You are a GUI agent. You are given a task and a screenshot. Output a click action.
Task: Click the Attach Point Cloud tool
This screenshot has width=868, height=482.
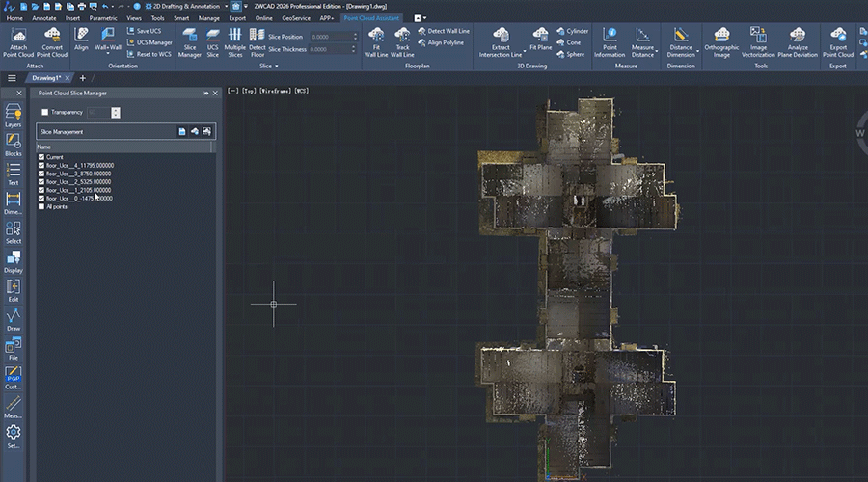tap(18, 42)
